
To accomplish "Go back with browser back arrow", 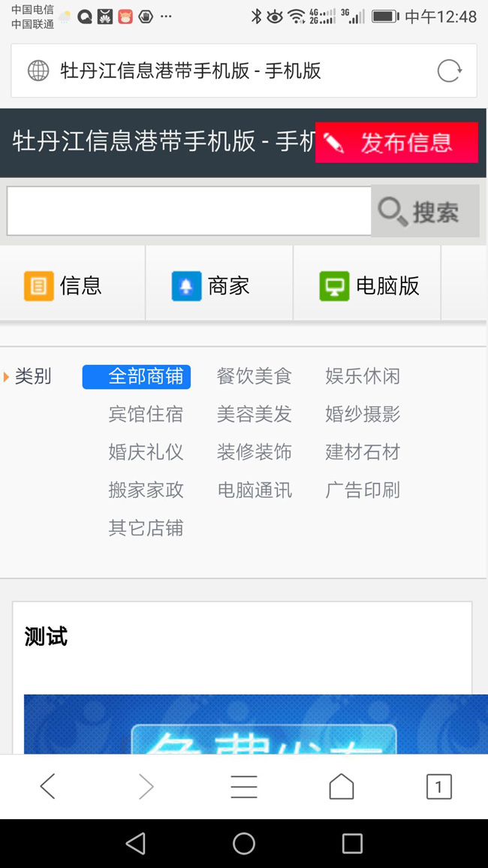I will point(48,786).
